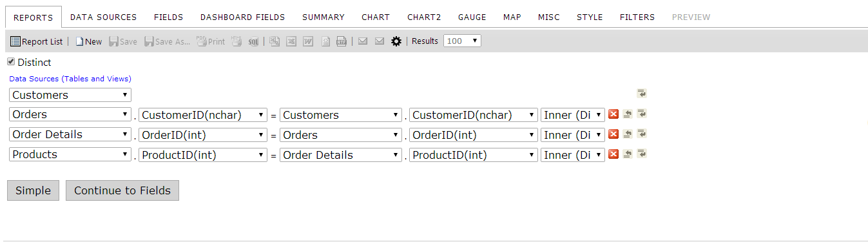The height and width of the screenshot is (244, 868).
Task: Switch to the Chart tab
Action: point(376,17)
